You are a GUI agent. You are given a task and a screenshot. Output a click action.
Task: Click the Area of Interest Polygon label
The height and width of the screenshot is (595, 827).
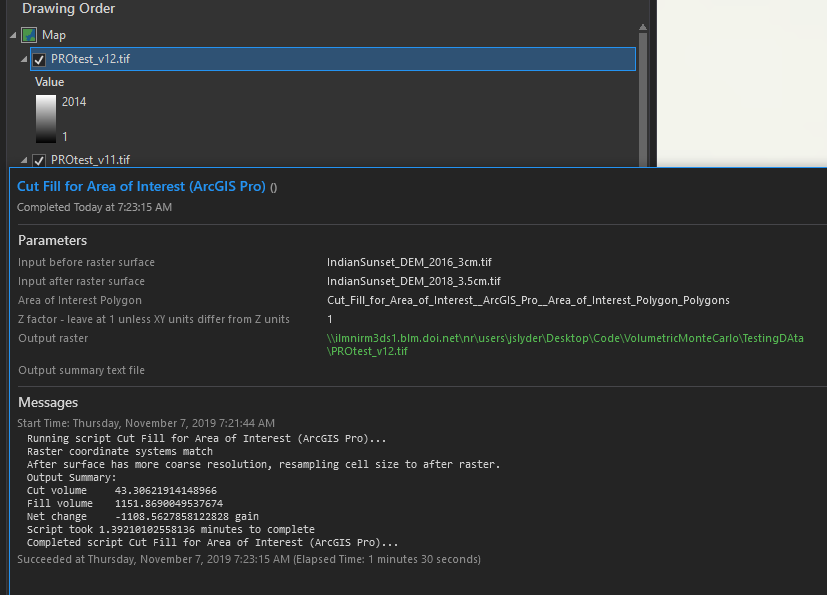coord(80,300)
